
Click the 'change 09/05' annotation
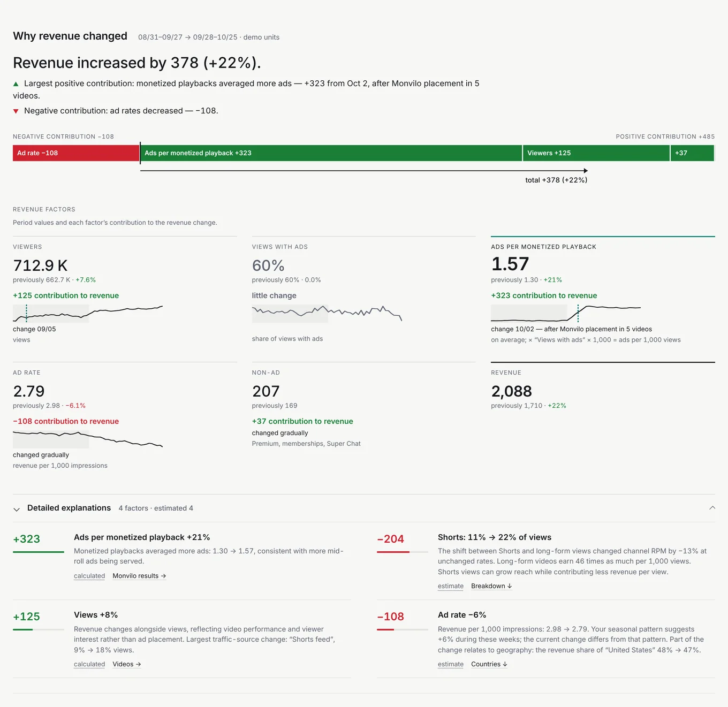pyautogui.click(x=34, y=329)
